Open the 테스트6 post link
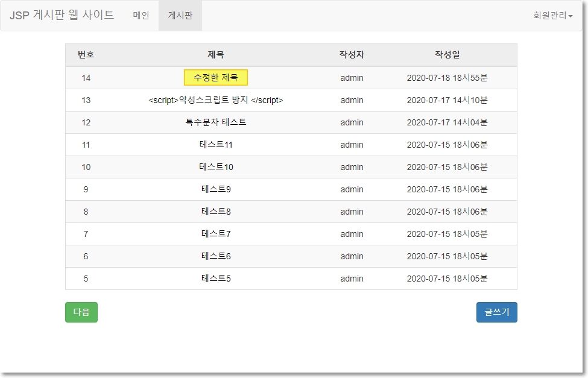Screen dimensions: 588x378 216,256
